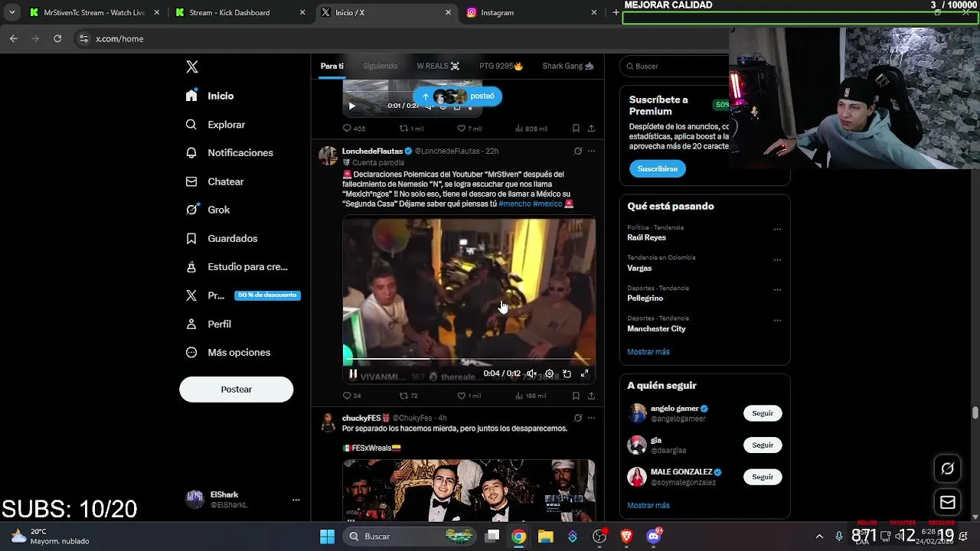980x551 pixels.
Task: Open options for Manchester City trend
Action: pos(777,321)
